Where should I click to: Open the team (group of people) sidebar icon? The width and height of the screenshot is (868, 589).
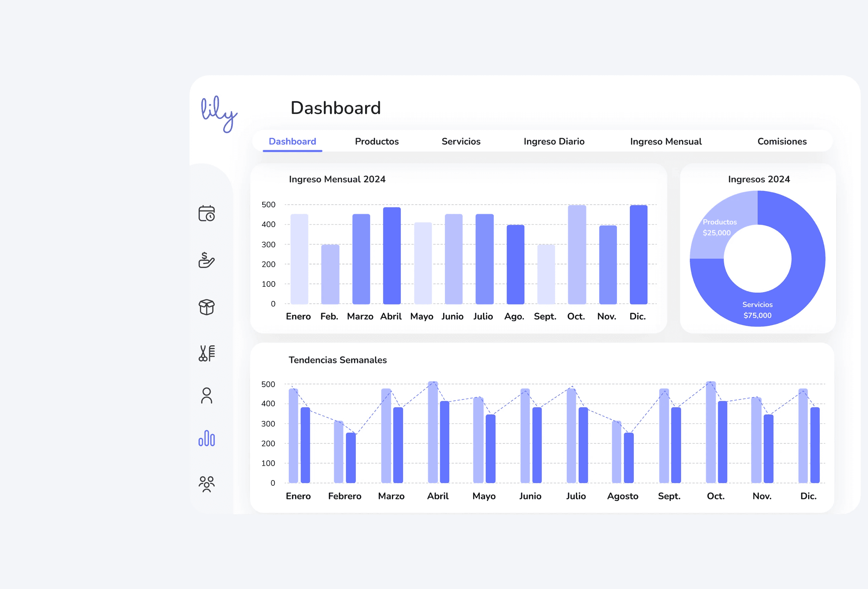(207, 484)
